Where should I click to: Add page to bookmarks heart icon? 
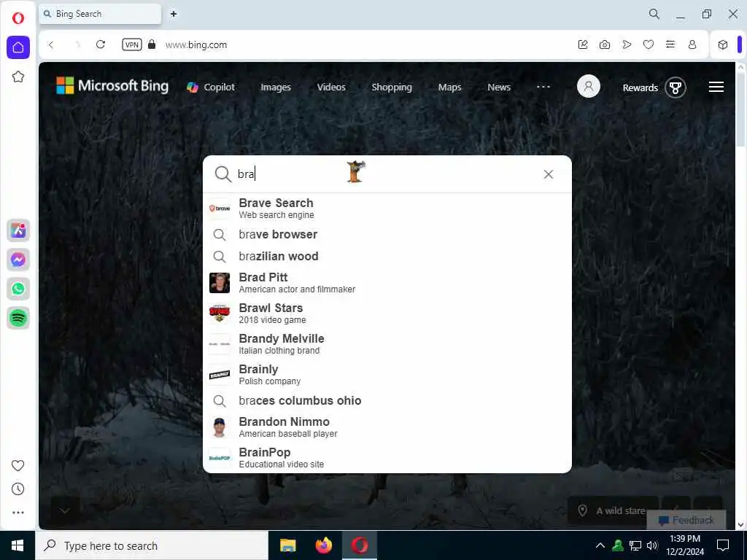pyautogui.click(x=649, y=44)
